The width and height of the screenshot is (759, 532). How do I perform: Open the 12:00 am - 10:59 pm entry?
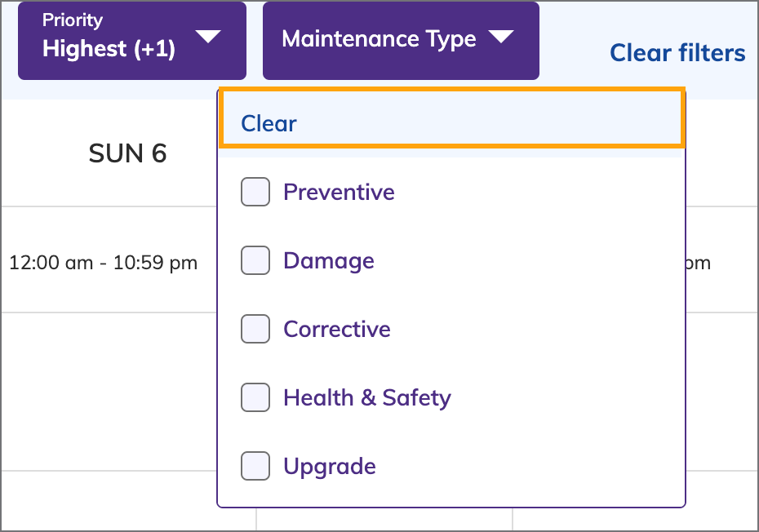click(104, 263)
